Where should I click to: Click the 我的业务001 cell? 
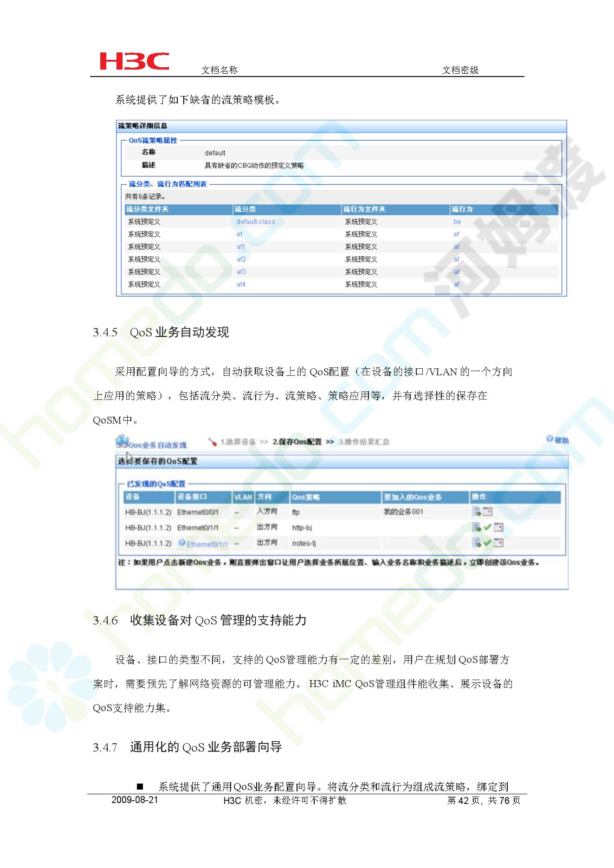[x=403, y=512]
